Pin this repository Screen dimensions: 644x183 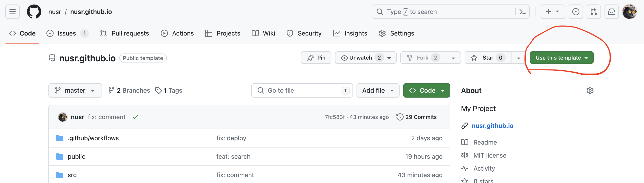316,58
